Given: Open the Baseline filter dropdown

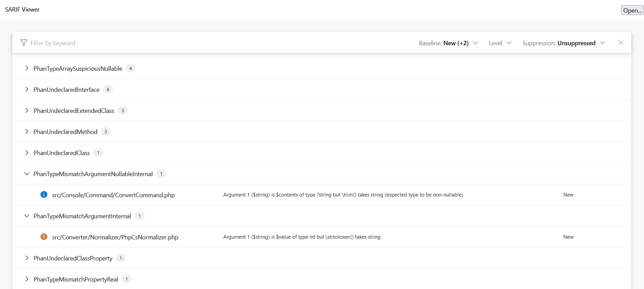Looking at the screenshot, I should pos(448,43).
